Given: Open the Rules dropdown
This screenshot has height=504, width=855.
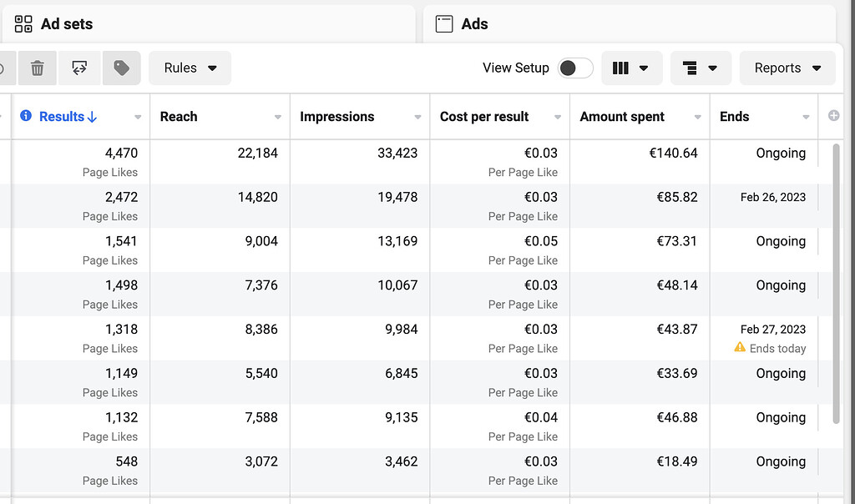Looking at the screenshot, I should click(x=190, y=68).
